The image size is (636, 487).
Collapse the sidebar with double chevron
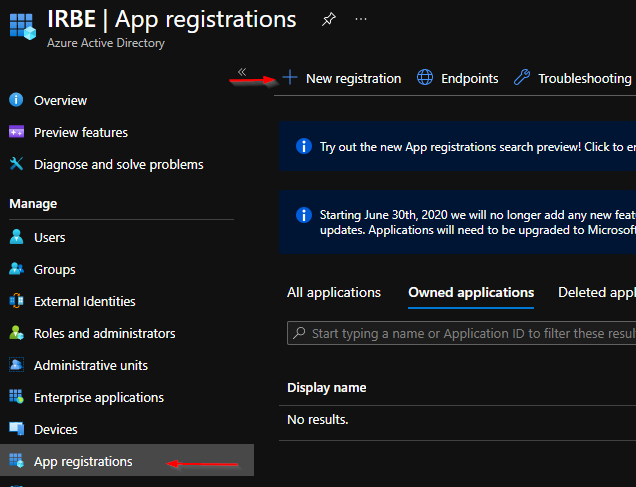[242, 72]
